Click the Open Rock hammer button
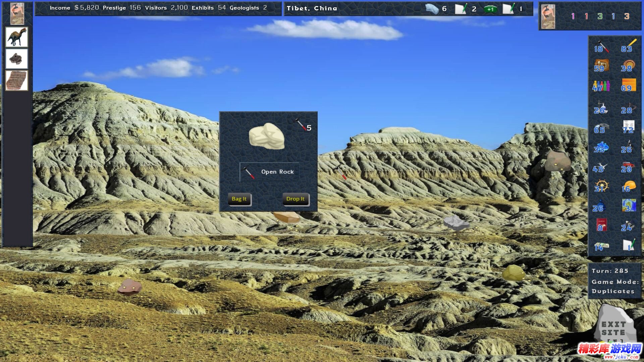The width and height of the screenshot is (644, 362). [269, 172]
